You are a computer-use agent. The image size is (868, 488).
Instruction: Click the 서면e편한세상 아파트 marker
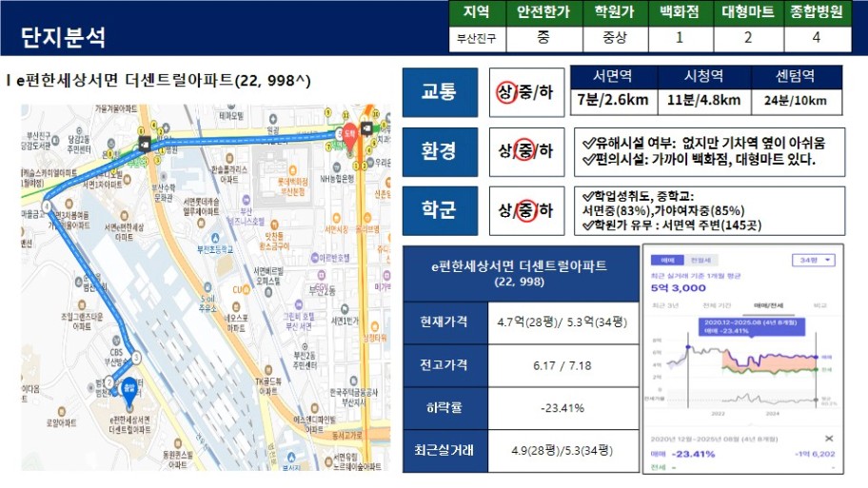[x=124, y=216]
